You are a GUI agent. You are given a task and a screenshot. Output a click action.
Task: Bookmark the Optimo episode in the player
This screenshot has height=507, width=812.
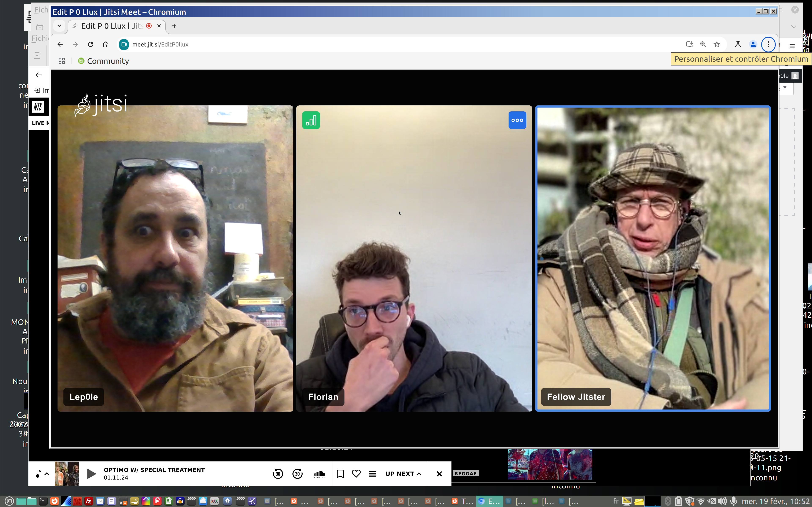(x=340, y=473)
